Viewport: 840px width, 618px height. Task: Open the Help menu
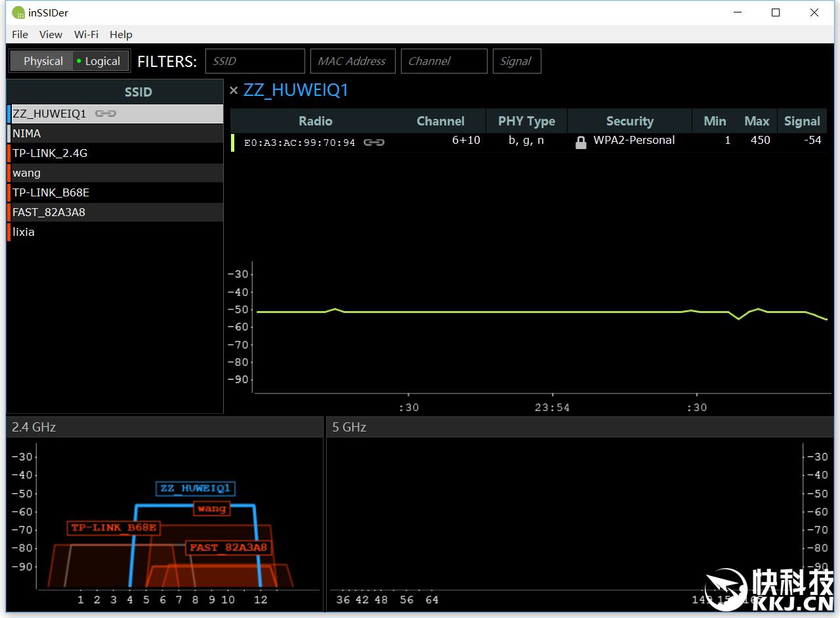(x=121, y=35)
